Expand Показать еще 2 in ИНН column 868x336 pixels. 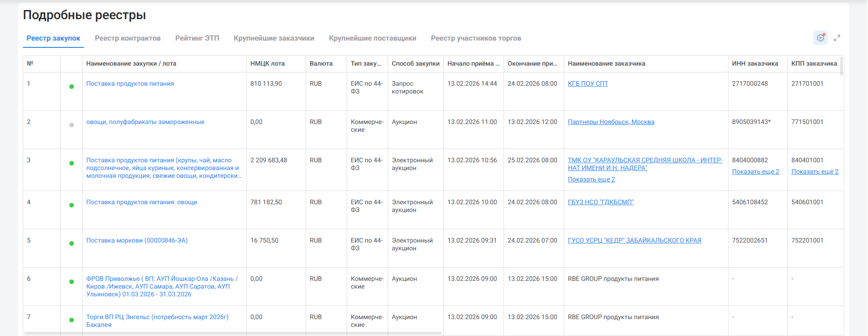[x=755, y=172]
